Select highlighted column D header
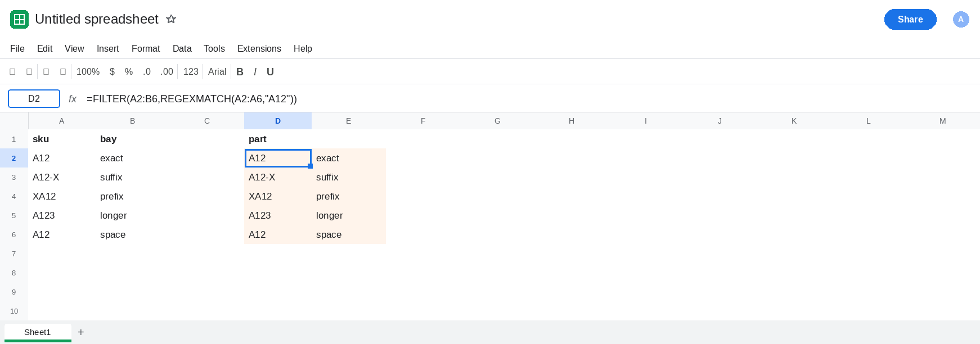This screenshot has height=344, width=980. [x=278, y=121]
